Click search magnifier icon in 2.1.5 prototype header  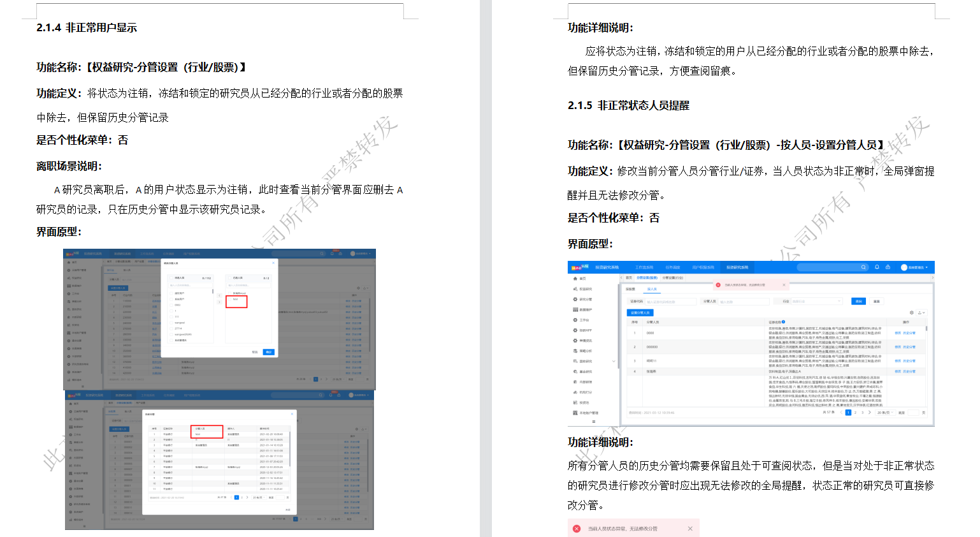863,267
